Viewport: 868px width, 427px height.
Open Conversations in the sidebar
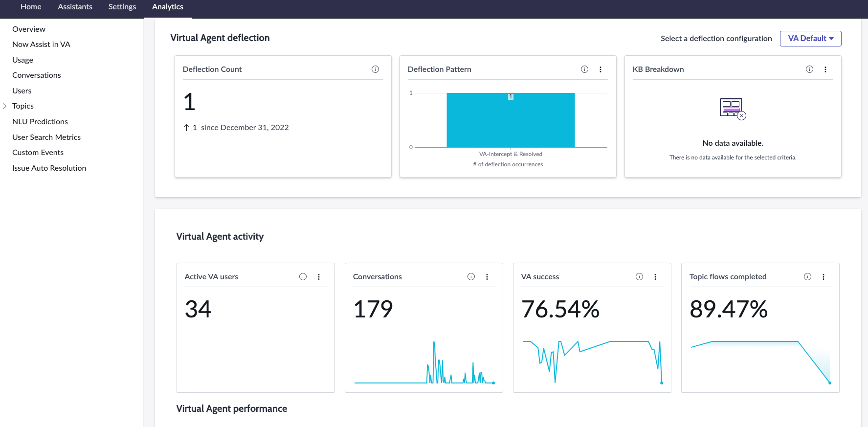[37, 75]
